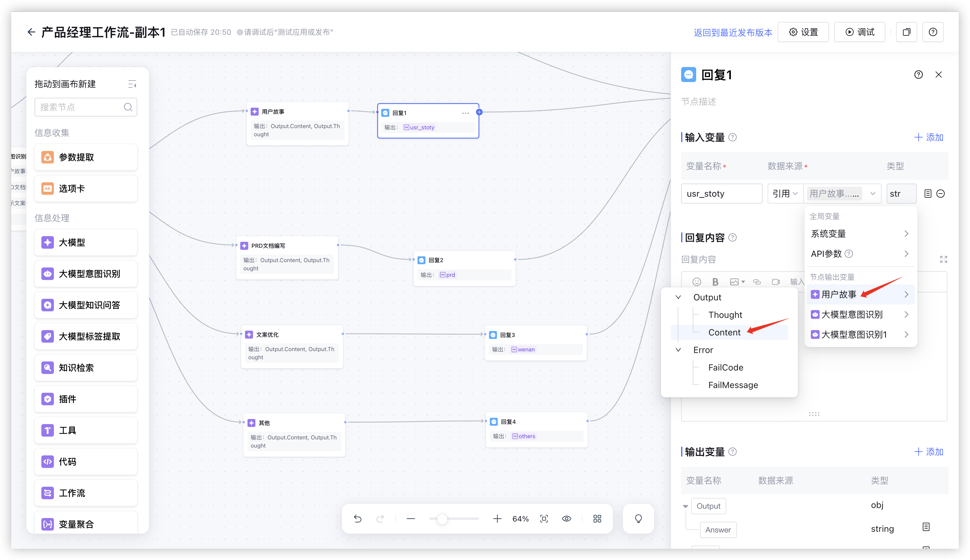970x560 pixels.
Task: Select Content under Output
Action: [x=724, y=332]
